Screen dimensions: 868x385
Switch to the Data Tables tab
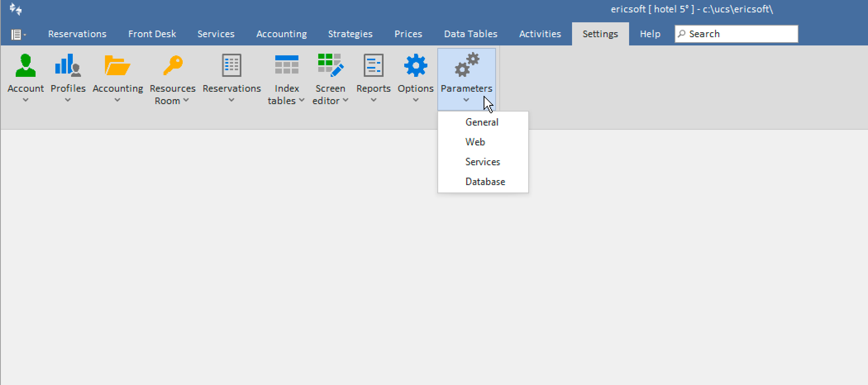coord(470,34)
